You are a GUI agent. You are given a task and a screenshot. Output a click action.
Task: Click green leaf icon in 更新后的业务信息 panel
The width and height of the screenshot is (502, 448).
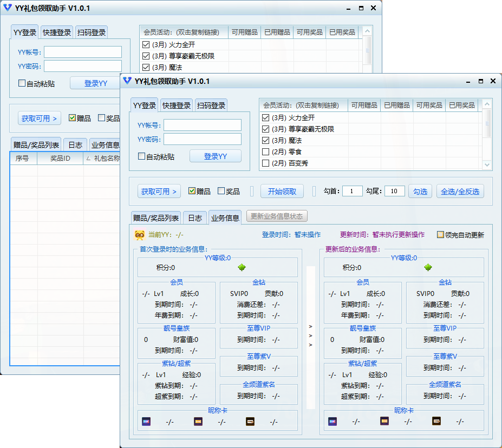click(428, 267)
